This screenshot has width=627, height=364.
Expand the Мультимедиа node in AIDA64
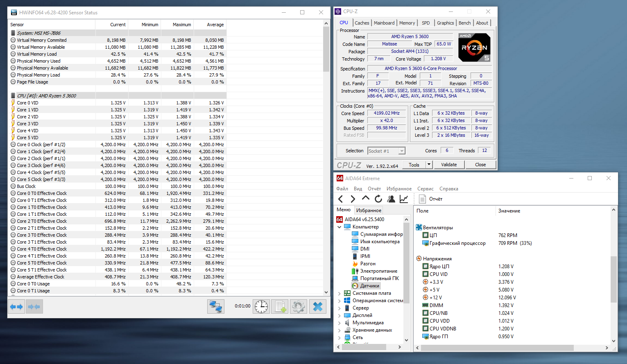click(340, 323)
